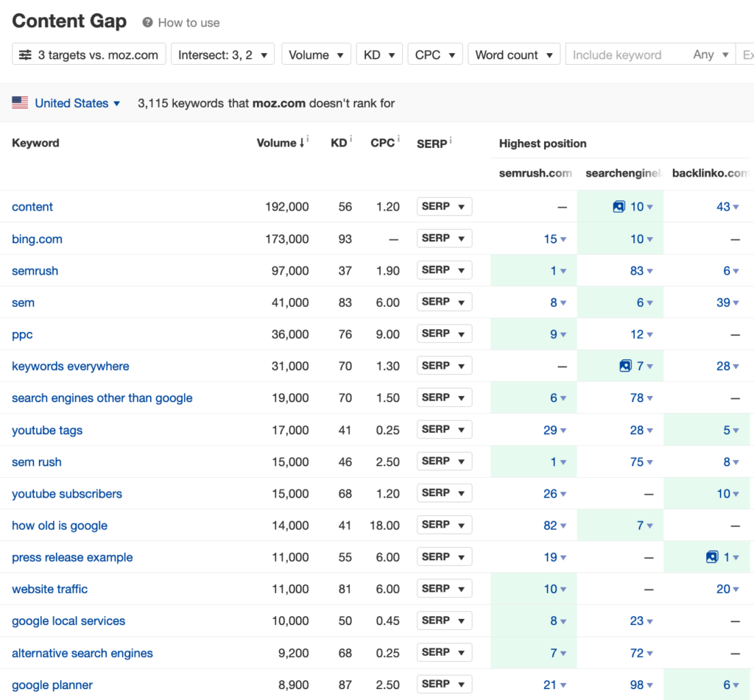Open the content keyword link
This screenshot has height=700, width=754.
point(32,207)
